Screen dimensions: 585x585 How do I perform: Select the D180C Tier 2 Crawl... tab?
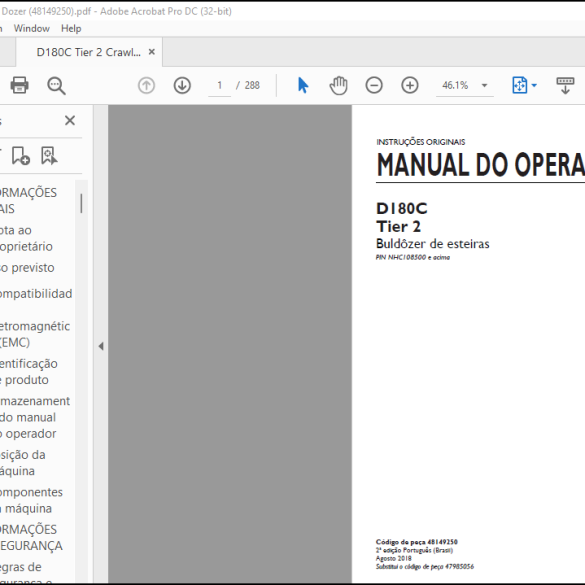coord(88,52)
